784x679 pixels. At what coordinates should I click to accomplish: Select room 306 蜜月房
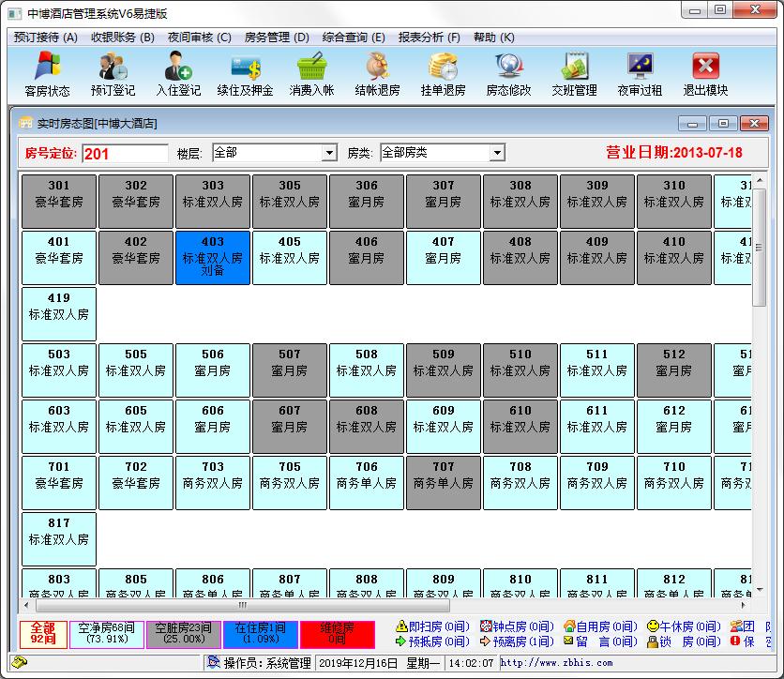click(x=367, y=201)
